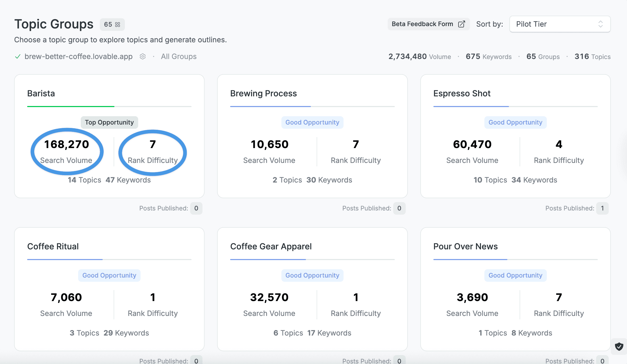Click the 14 Topics count on Barista

(84, 180)
